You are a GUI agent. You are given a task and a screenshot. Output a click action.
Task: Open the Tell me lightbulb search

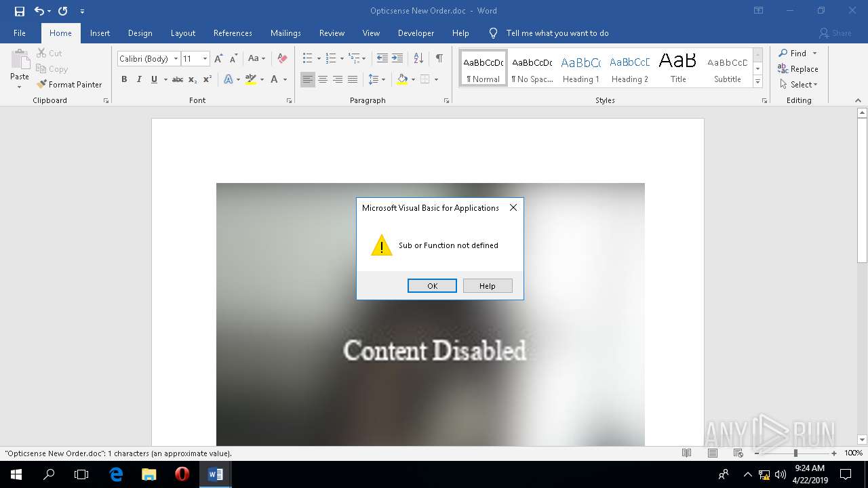494,33
